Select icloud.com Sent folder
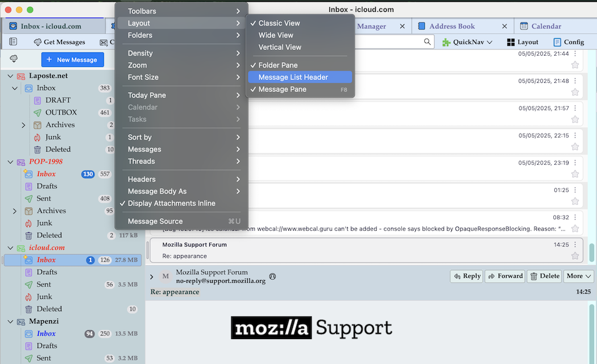The image size is (597, 364). [x=44, y=284]
